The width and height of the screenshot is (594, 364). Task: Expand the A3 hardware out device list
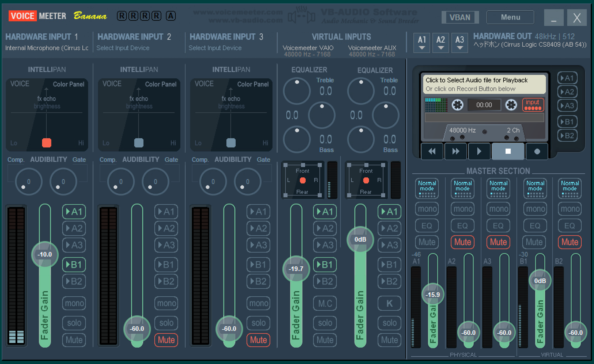point(459,43)
